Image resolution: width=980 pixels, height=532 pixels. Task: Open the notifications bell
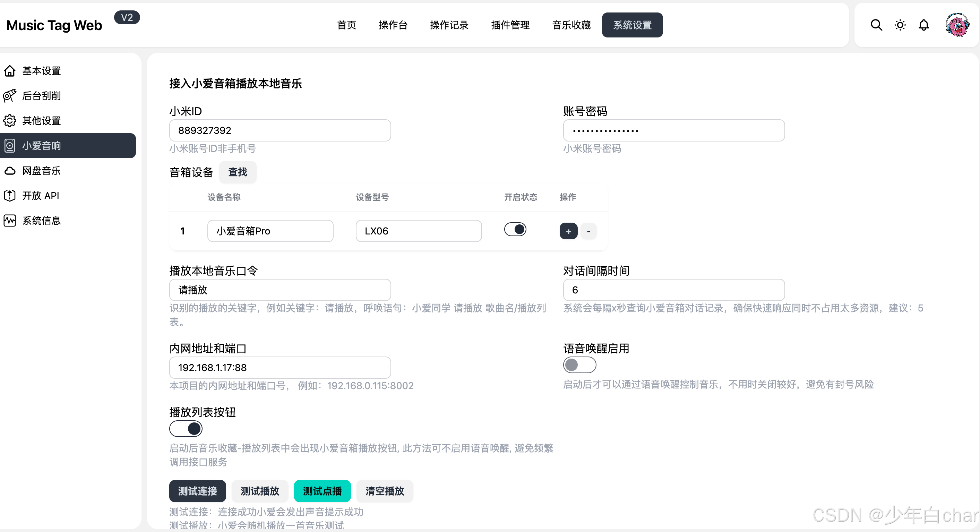coord(923,25)
